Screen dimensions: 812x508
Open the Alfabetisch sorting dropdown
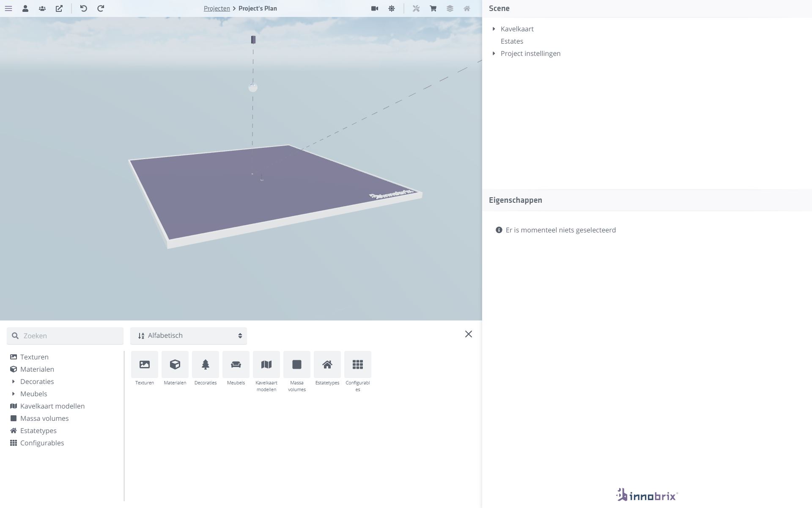[x=189, y=335]
